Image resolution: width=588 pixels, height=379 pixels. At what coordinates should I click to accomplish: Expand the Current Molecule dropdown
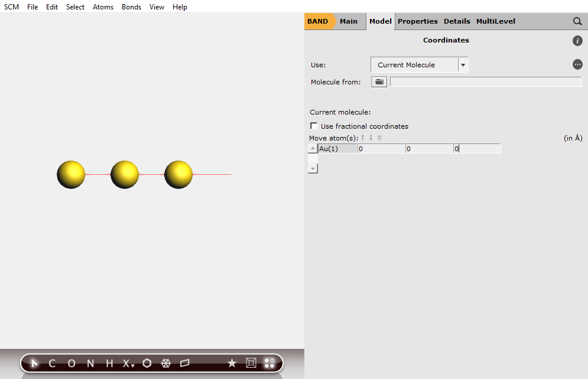pyautogui.click(x=463, y=64)
